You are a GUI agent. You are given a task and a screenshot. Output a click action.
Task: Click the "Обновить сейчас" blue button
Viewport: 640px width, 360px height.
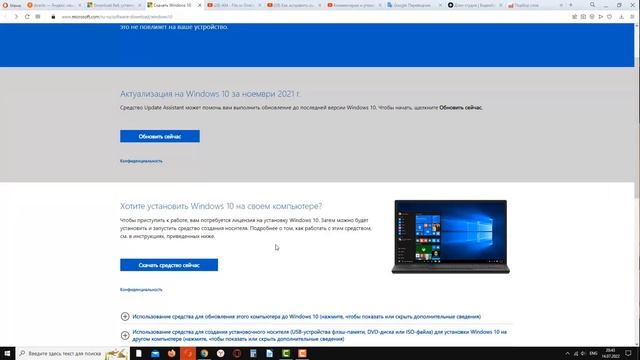pyautogui.click(x=160, y=136)
